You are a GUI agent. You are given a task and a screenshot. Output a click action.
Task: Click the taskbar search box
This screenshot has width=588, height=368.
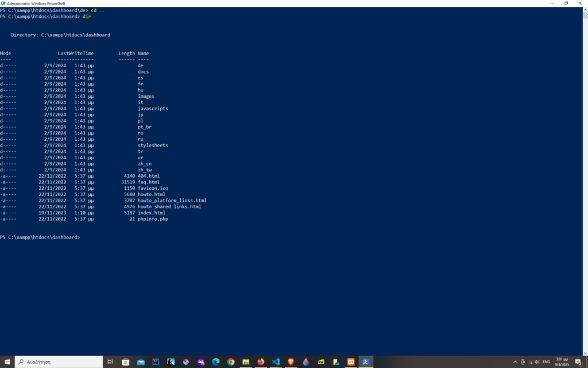pos(57,362)
